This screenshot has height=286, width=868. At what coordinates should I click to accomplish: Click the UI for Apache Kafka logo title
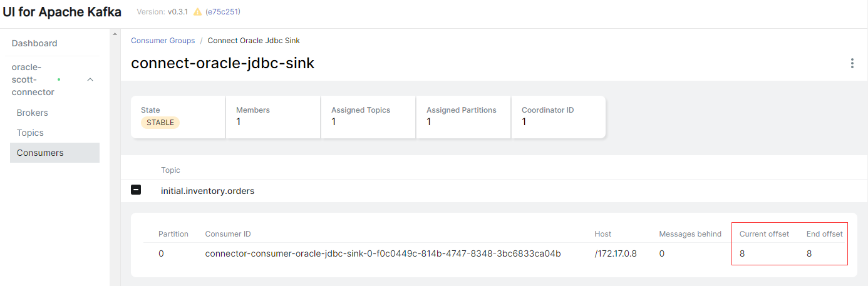61,13
